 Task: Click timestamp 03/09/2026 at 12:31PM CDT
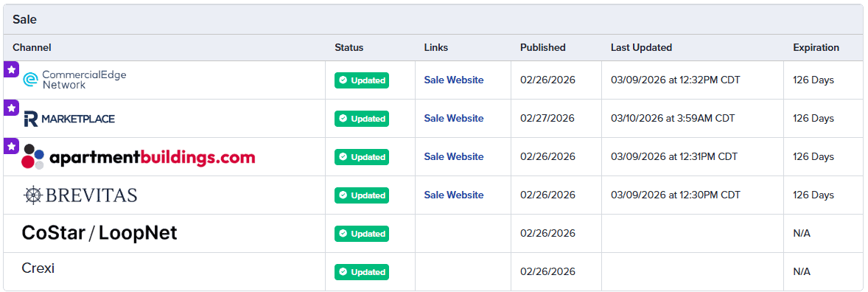pos(674,156)
